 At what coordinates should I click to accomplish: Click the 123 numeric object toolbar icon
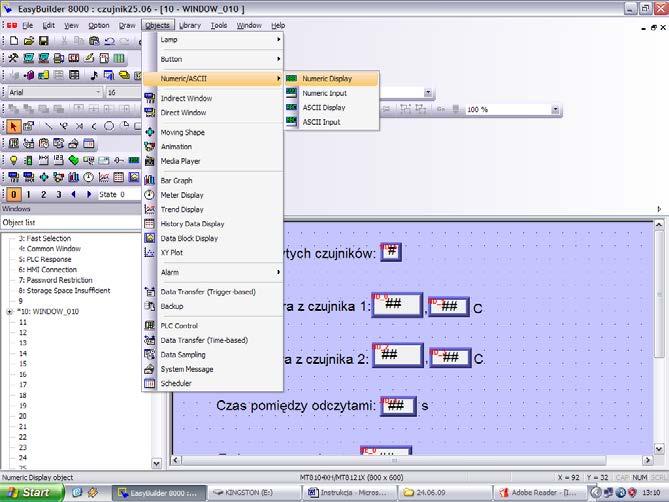[x=58, y=160]
